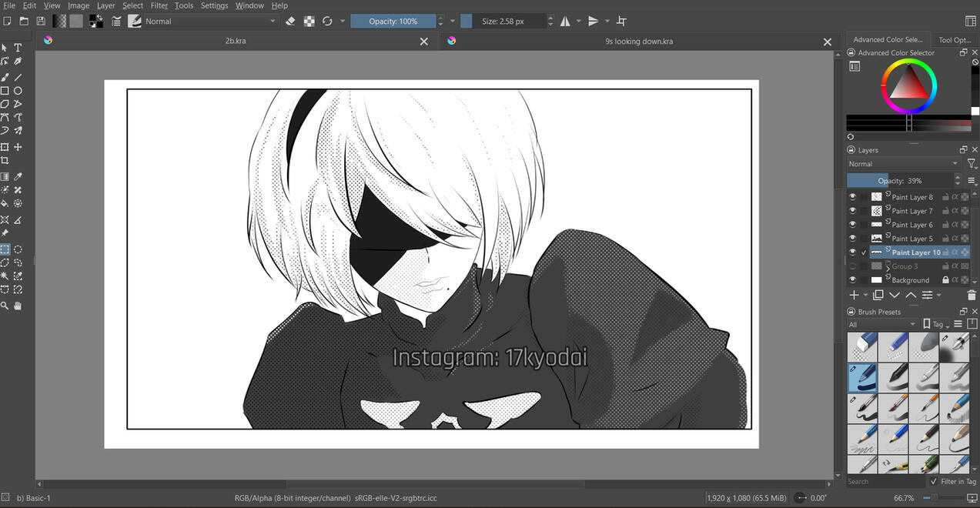This screenshot has height=508, width=980.
Task: Open the brush presets tag All dropdown
Action: 883,324
